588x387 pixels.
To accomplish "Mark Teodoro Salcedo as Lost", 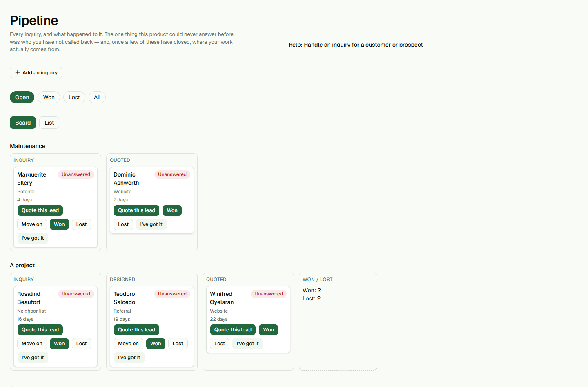I will (178, 344).
